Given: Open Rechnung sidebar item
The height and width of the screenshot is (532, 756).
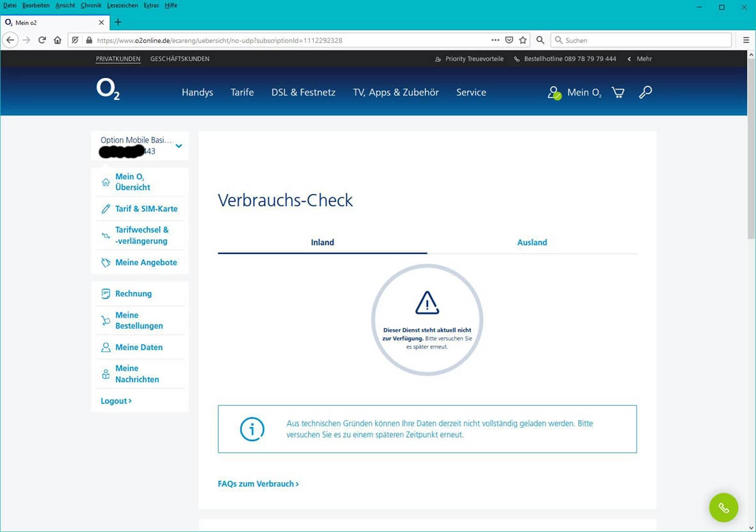Looking at the screenshot, I should pyautogui.click(x=140, y=293).
